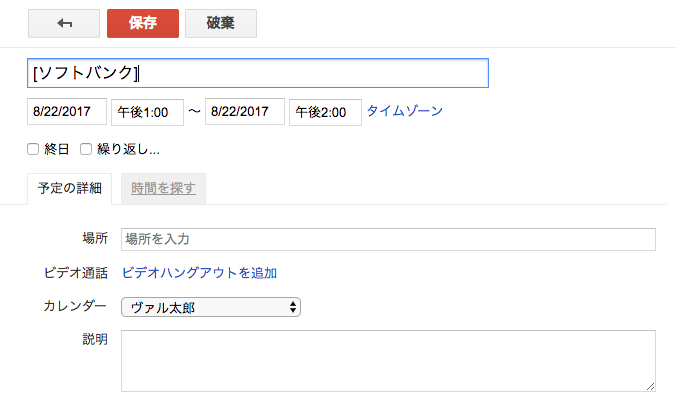Open the start date field 8/22/2017
Screen dimensions: 676x405
click(x=67, y=112)
